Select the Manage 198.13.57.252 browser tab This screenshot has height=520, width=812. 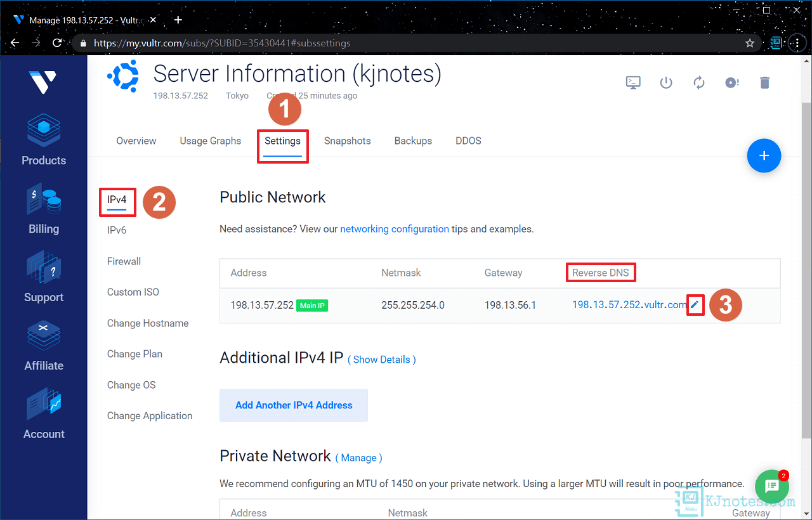tap(86, 20)
